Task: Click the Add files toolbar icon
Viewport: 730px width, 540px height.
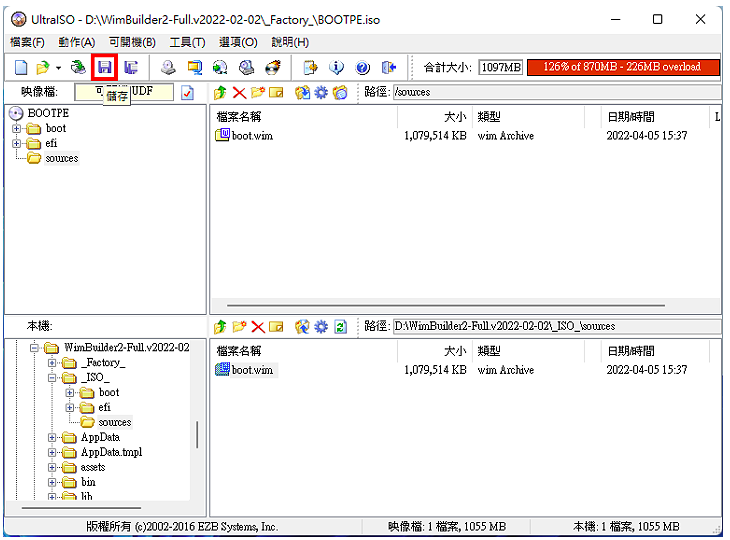Action: pyautogui.click(x=310, y=68)
